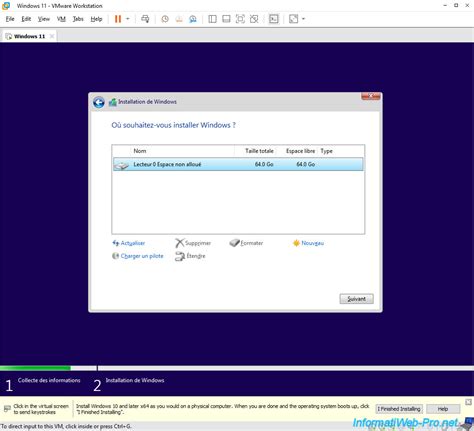Click the Nouveau link
Viewport: 474px width, 431px height.
pos(313,243)
